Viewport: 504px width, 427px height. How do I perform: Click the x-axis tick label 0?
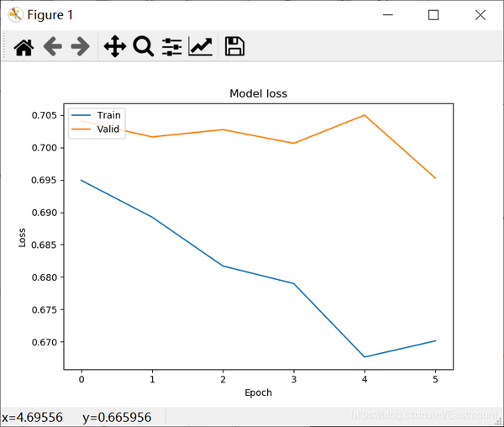[81, 379]
